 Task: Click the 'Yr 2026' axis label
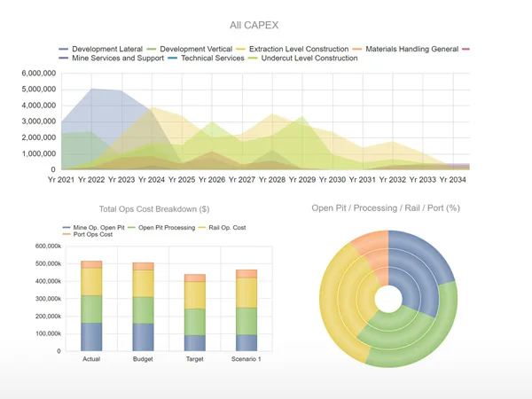click(212, 180)
